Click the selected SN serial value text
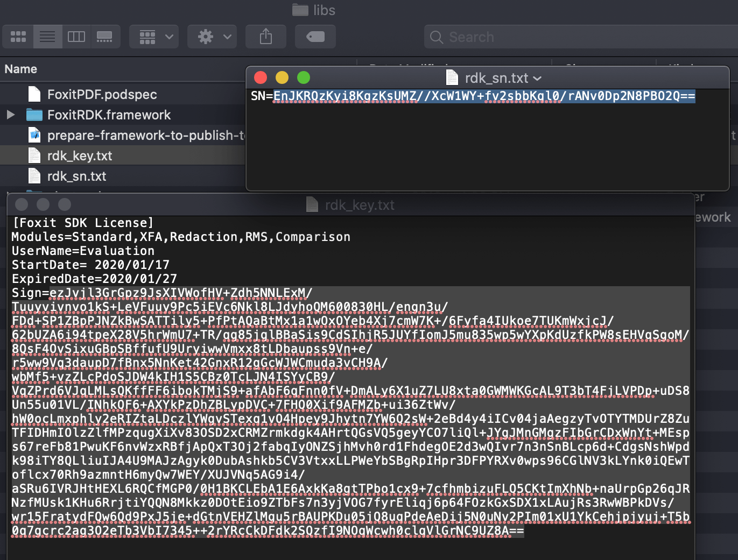 (x=484, y=96)
